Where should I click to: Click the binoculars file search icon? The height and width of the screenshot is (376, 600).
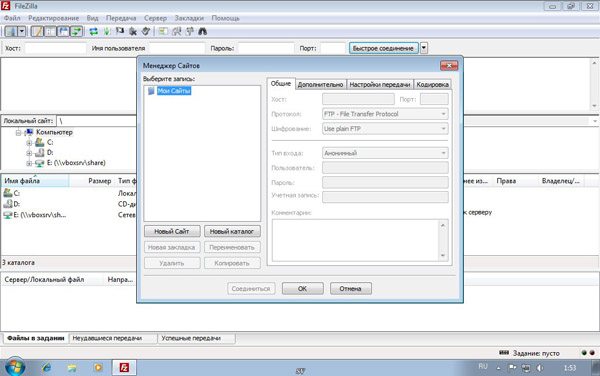[202, 31]
